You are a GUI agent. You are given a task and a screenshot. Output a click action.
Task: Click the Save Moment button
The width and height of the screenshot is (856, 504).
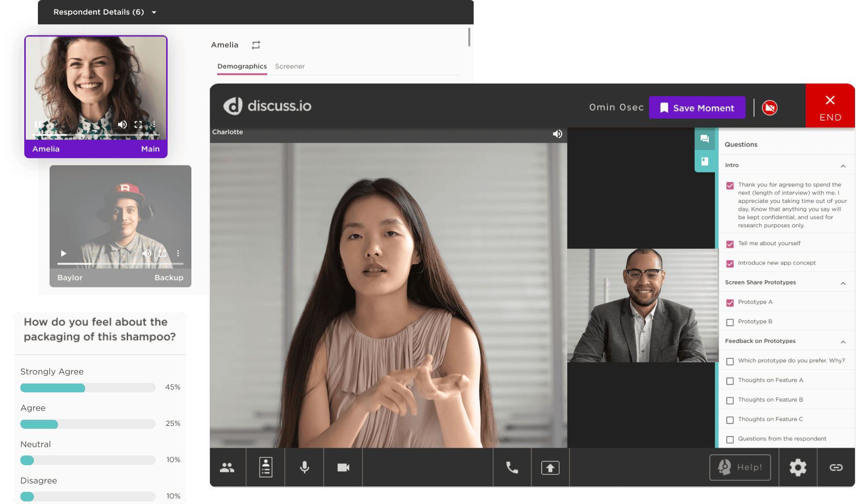coord(697,107)
